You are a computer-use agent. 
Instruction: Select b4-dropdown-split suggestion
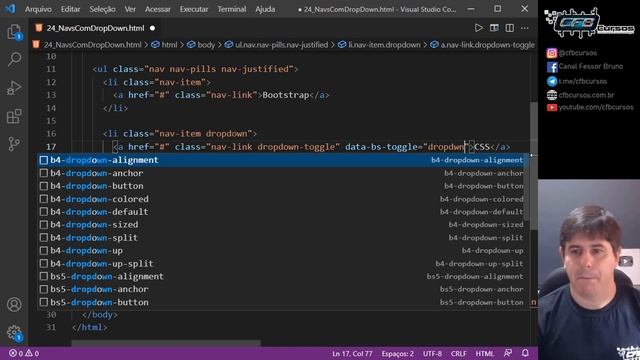coord(281,238)
